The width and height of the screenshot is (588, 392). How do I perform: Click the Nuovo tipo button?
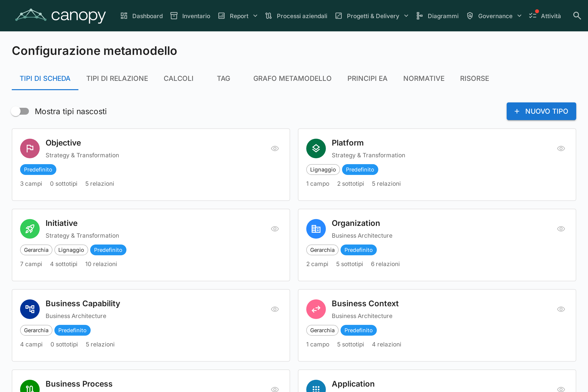[541, 111]
